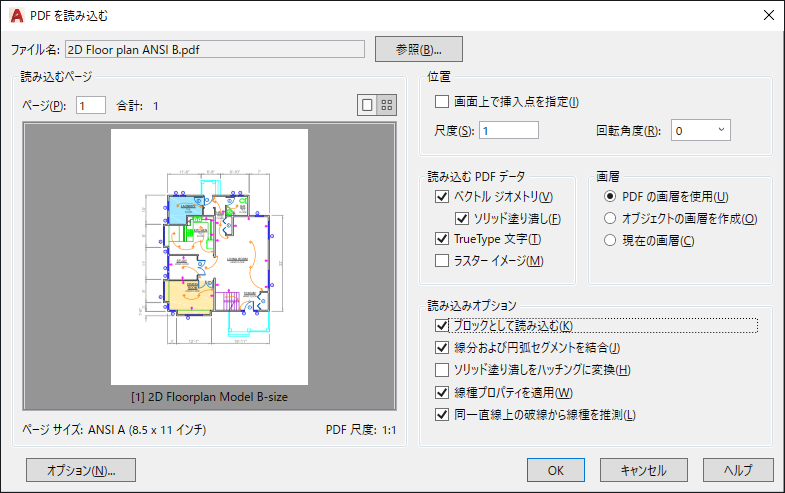The image size is (785, 493).
Task: Toggle 同一直線上の破線から線種を推測 checkbox
Action: tap(442, 414)
